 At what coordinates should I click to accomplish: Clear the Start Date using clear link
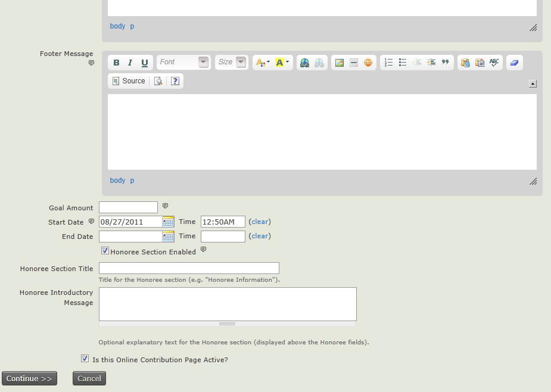(x=260, y=222)
